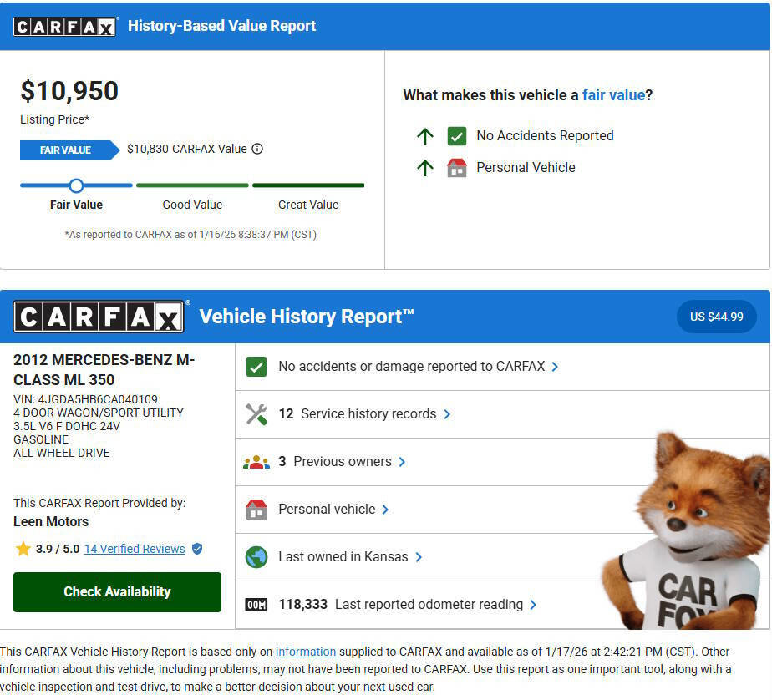Click the CARFAX logo in Vehicle History header
This screenshot has width=772, height=700.
click(x=99, y=317)
